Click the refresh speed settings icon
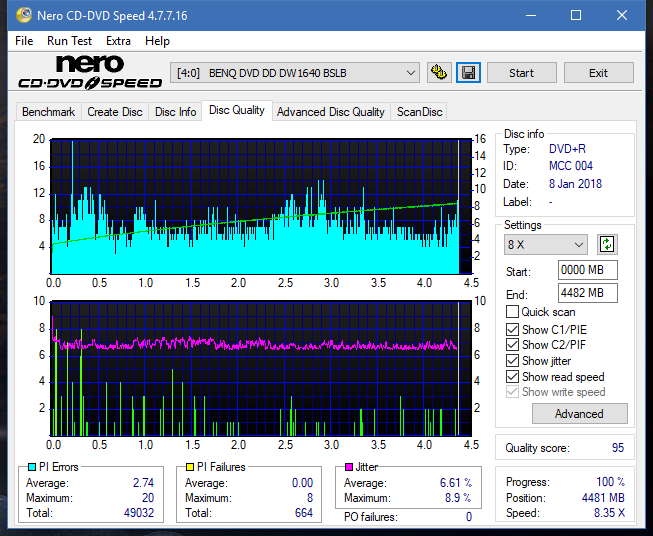 607,244
